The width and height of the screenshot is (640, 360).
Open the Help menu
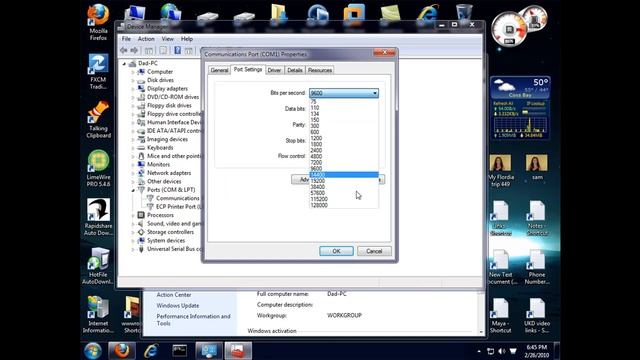pyautogui.click(x=187, y=39)
